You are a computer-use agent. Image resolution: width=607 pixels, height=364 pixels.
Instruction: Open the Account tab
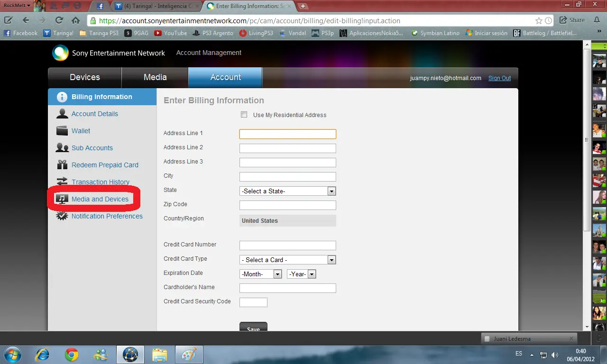(x=225, y=77)
